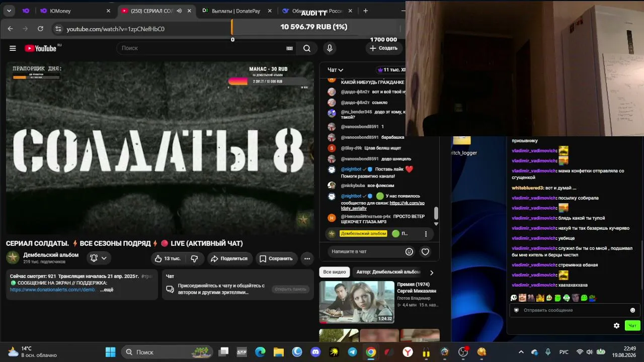Open the emoji picker in YouTube chat

(x=409, y=251)
